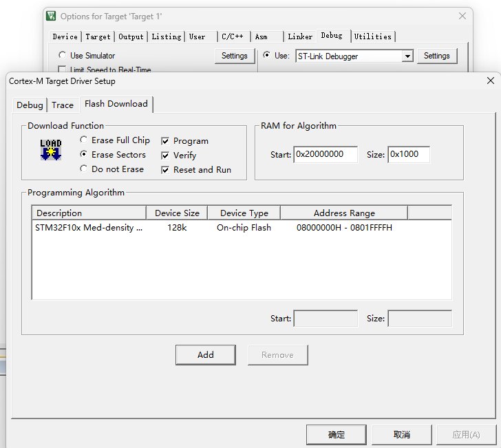501x448 pixels.
Task: Toggle the Program checkbox
Action: click(165, 141)
